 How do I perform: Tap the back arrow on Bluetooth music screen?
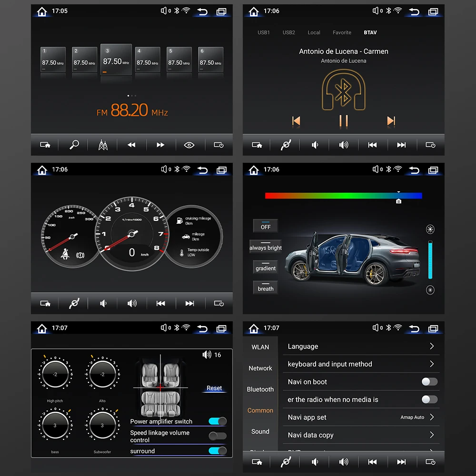[414, 11]
